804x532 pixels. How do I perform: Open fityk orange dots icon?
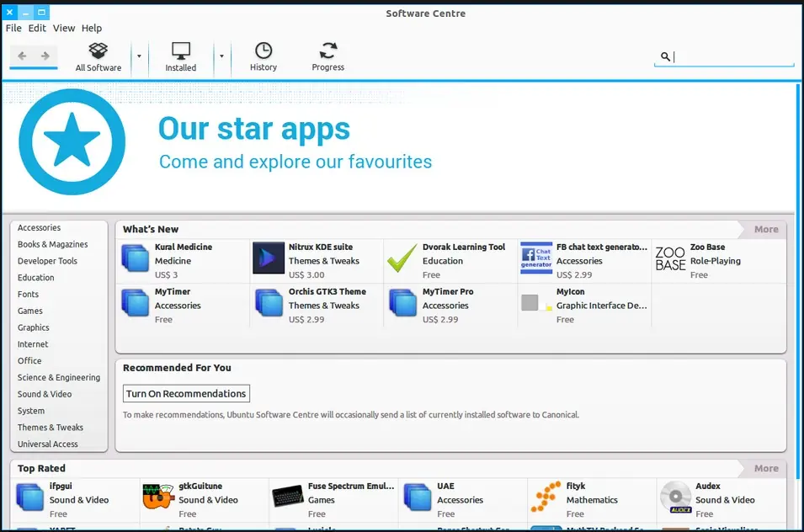546,497
